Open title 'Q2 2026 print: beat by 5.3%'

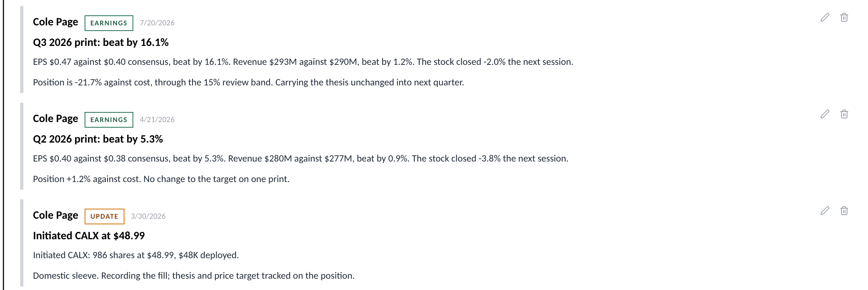tap(98, 139)
